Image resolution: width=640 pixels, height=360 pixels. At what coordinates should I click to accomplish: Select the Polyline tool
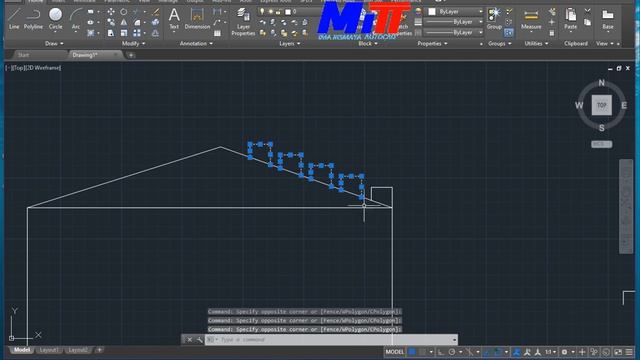[33, 19]
